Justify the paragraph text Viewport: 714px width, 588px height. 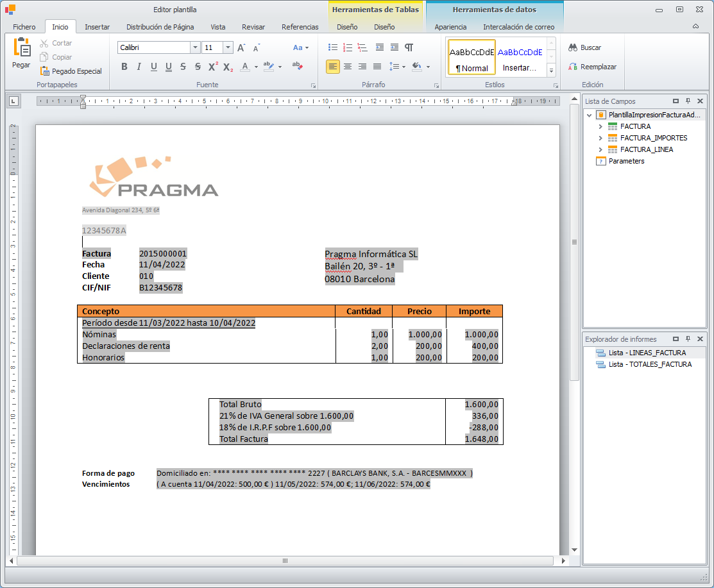click(x=377, y=67)
